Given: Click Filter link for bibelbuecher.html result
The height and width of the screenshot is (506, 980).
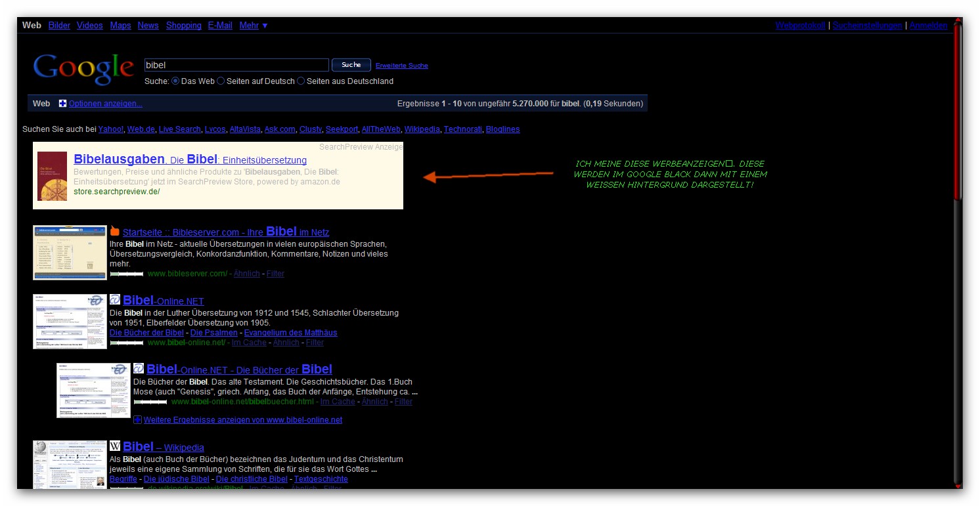Looking at the screenshot, I should click(403, 402).
